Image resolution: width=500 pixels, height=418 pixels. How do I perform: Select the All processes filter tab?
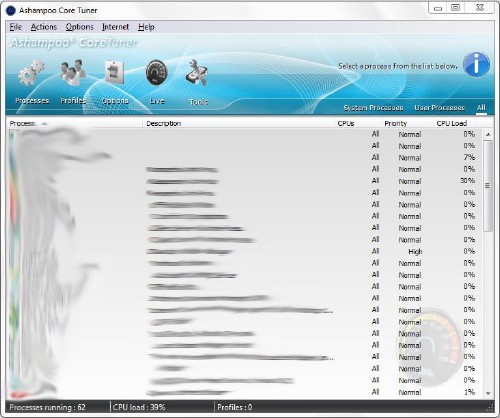click(481, 108)
